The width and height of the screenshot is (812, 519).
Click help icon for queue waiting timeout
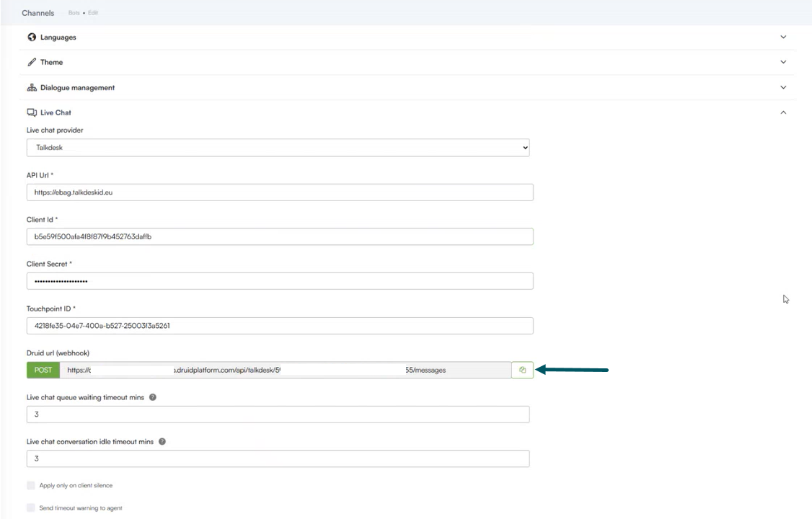(153, 398)
